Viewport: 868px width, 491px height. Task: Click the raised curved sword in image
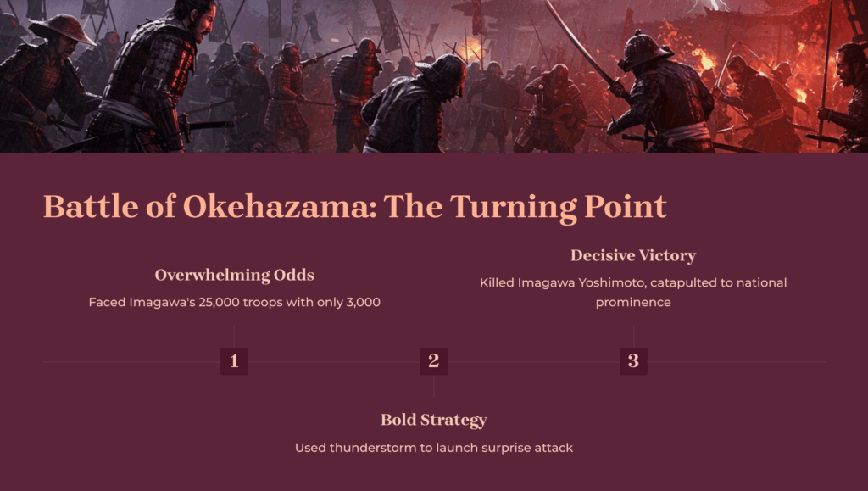(x=577, y=42)
